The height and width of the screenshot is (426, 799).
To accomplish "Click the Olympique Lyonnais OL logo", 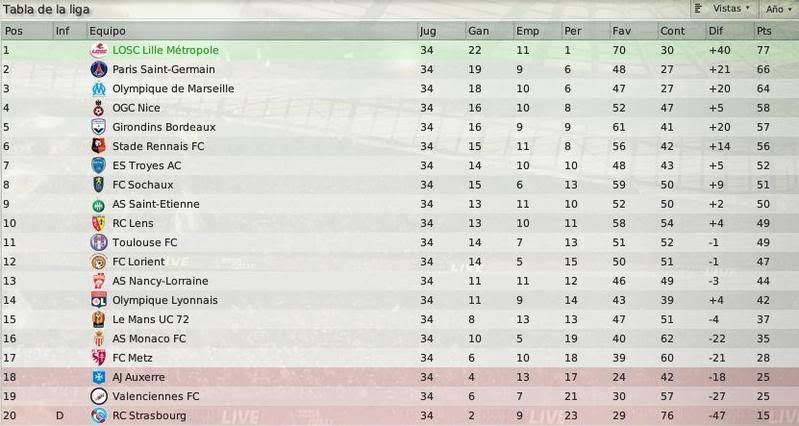I will [98, 300].
